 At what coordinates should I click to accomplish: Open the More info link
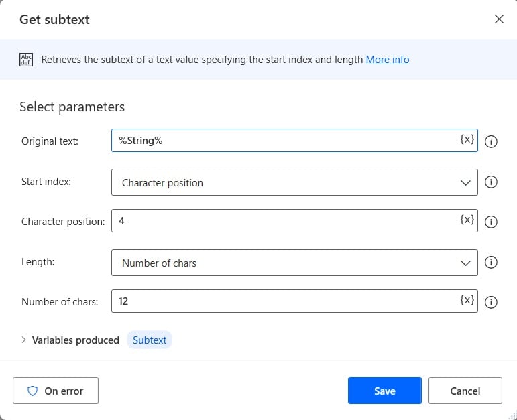pos(388,60)
